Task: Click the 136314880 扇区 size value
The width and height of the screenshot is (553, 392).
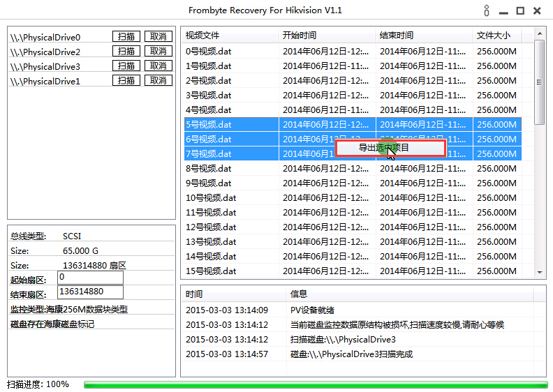Action: [94, 266]
